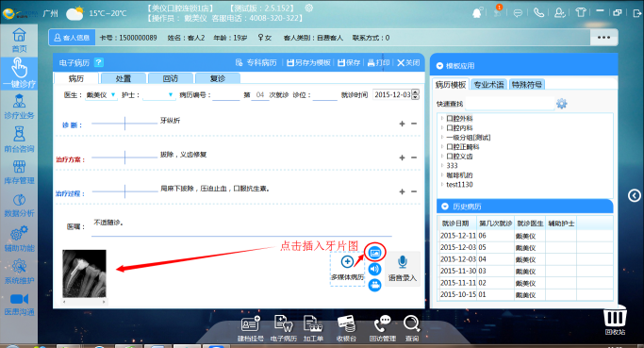This screenshot has height=348, width=644.
Task: Open 回访管理 in the bottom dock
Action: point(383,328)
